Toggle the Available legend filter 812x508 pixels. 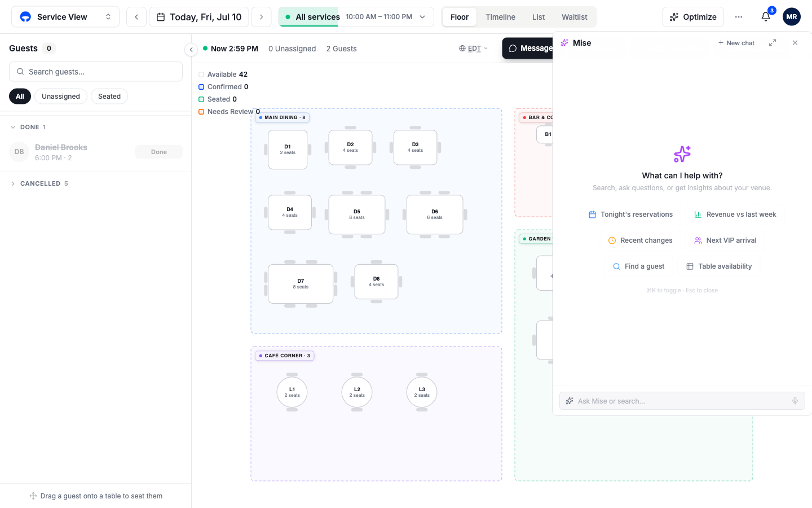click(x=223, y=75)
